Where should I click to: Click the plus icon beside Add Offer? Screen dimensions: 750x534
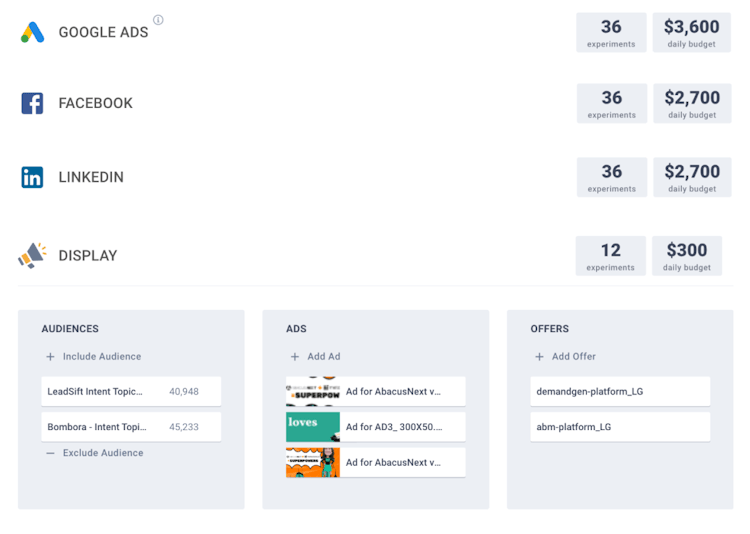pyautogui.click(x=540, y=357)
